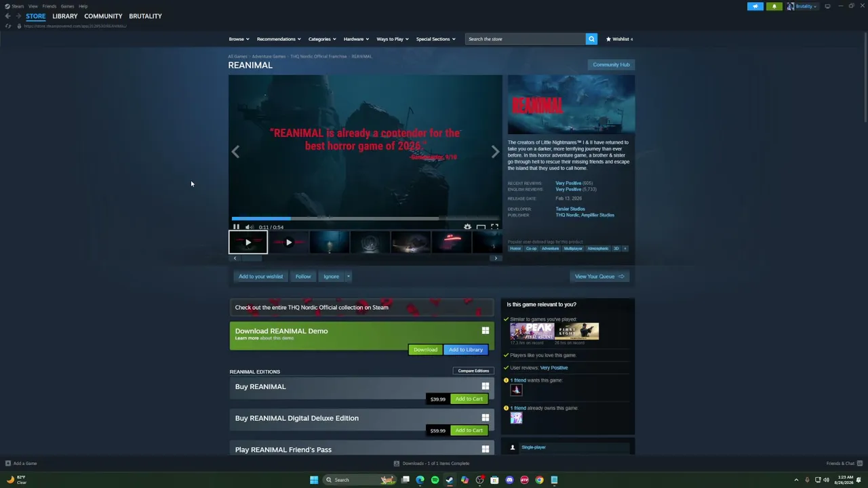Open the Browse store dropdown
Image resolution: width=868 pixels, height=488 pixels.
point(239,39)
